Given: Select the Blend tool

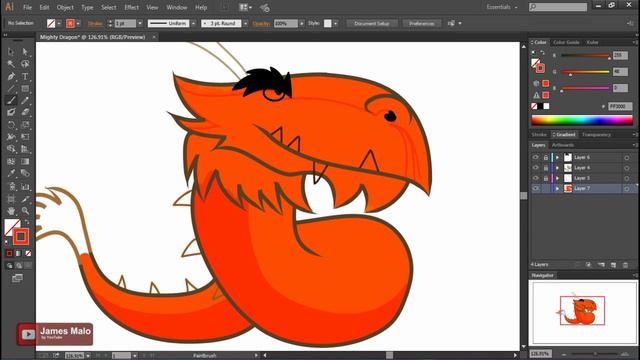Looking at the screenshot, I should [25, 173].
